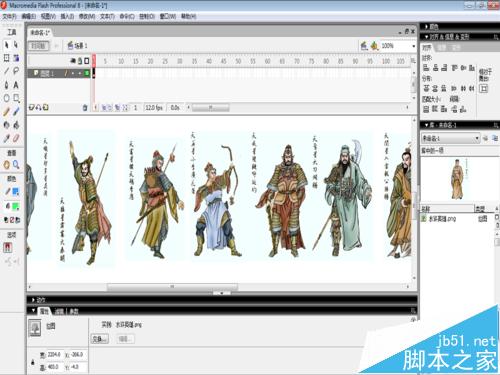Toggle lock all layers icon

point(80,61)
